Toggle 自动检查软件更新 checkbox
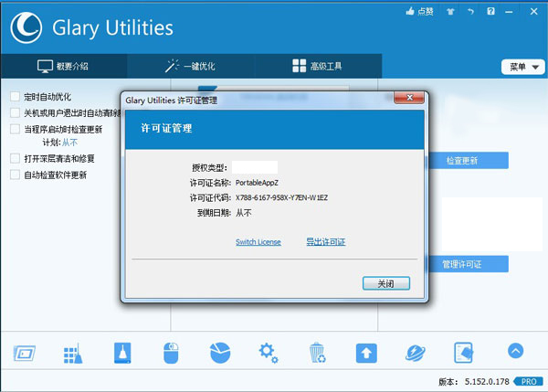This screenshot has height=392, width=548. tap(15, 175)
